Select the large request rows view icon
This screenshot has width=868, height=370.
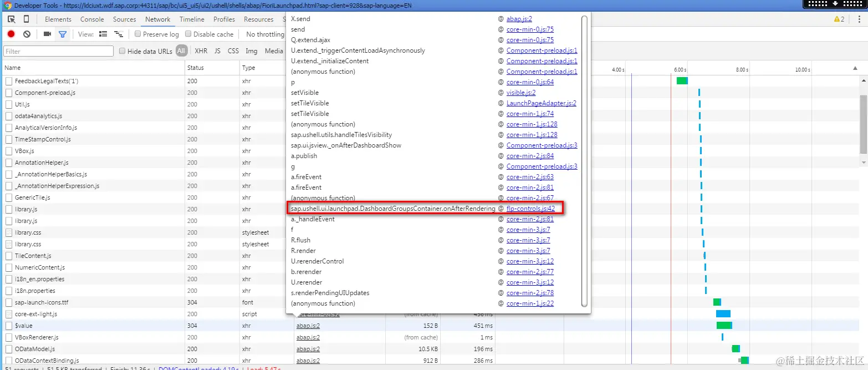[103, 34]
